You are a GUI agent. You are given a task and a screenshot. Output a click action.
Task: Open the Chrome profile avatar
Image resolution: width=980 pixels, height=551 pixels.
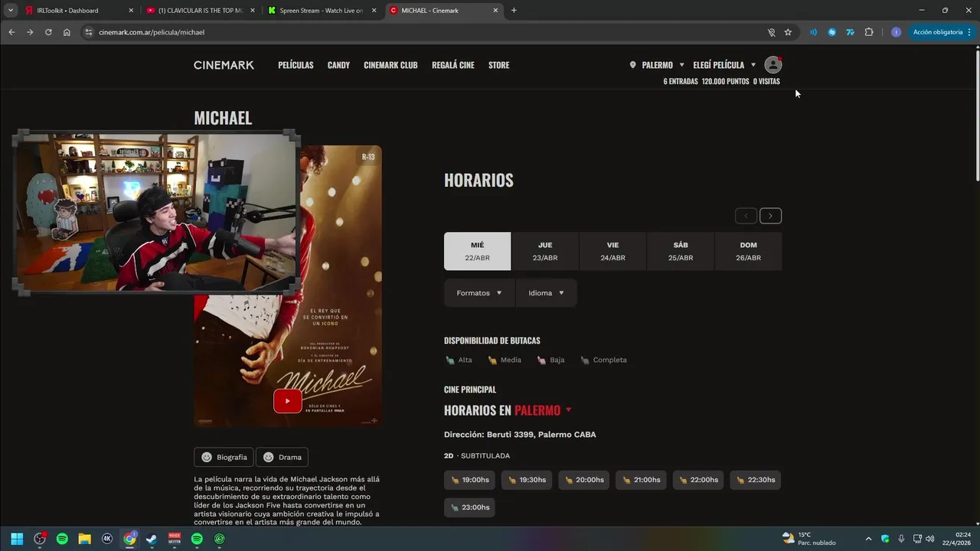coord(896,32)
